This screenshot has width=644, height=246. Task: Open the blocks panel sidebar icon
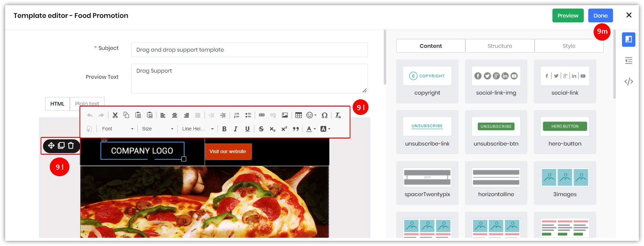629,39
